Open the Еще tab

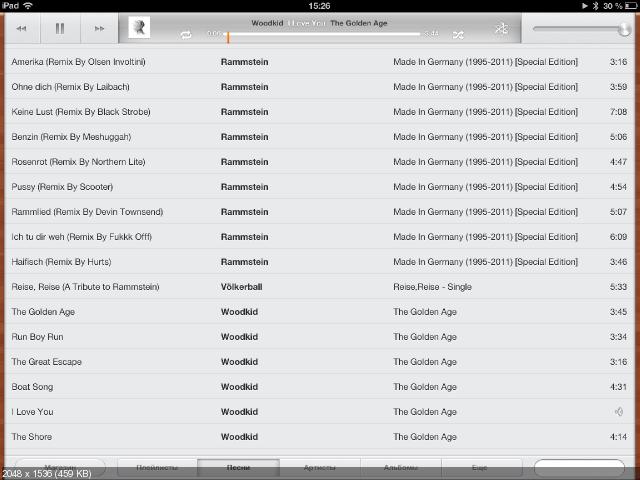(x=480, y=468)
